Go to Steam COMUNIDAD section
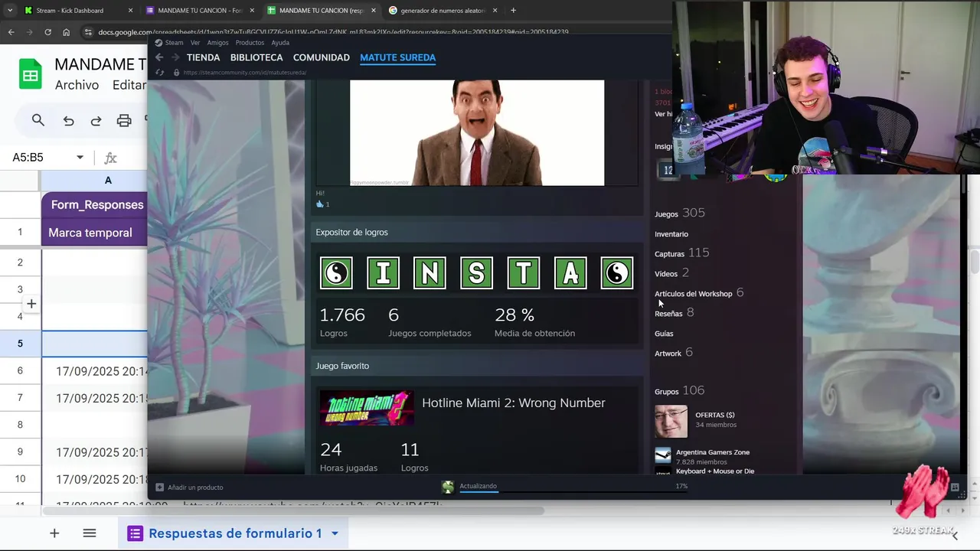 pos(321,57)
